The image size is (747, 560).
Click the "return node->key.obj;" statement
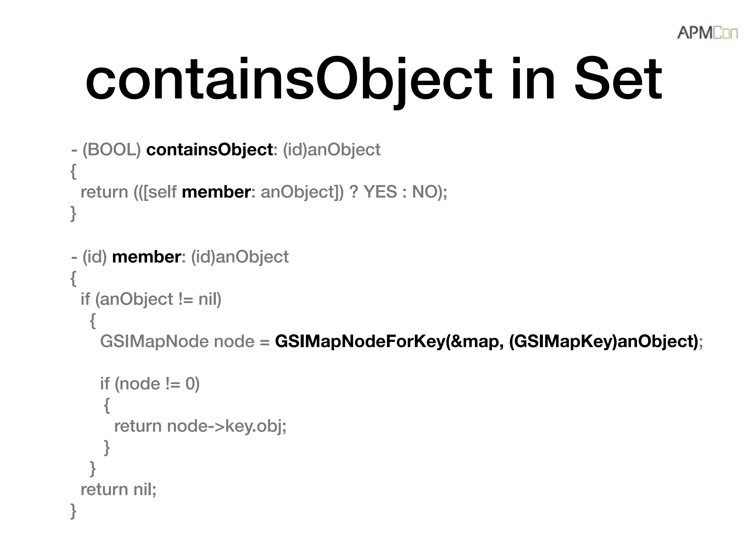coord(200,426)
